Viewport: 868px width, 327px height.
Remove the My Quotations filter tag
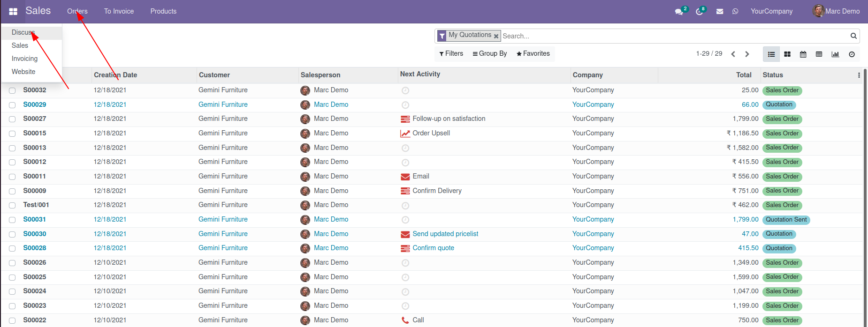496,36
